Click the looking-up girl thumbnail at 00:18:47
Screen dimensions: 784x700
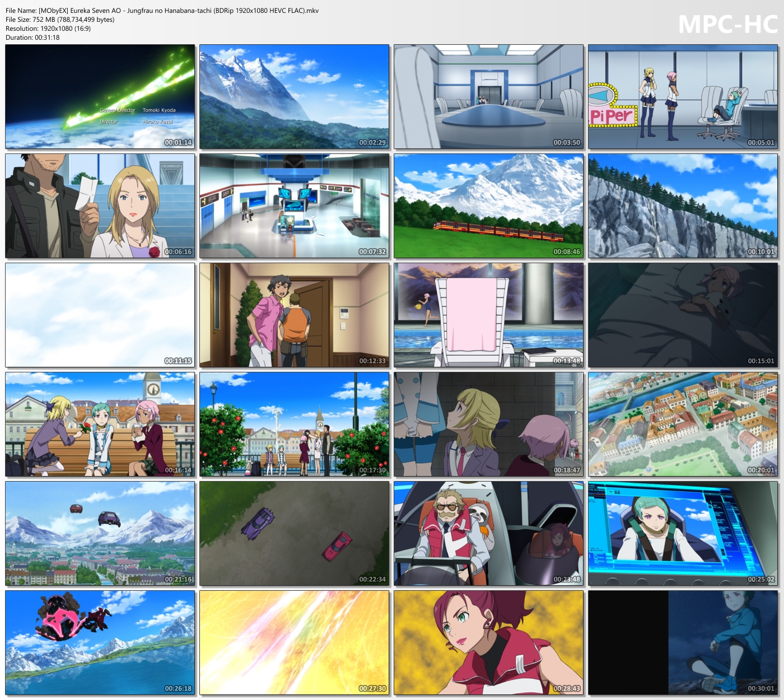pyautogui.click(x=489, y=424)
